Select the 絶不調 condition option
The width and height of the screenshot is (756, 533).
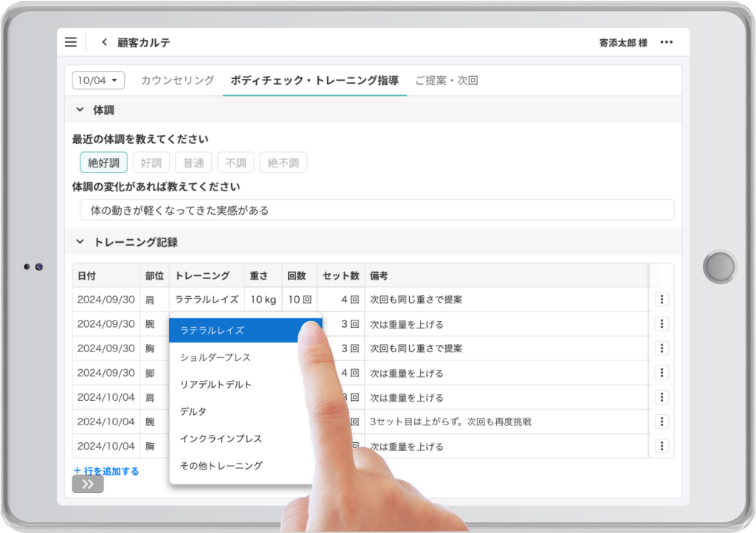point(283,162)
